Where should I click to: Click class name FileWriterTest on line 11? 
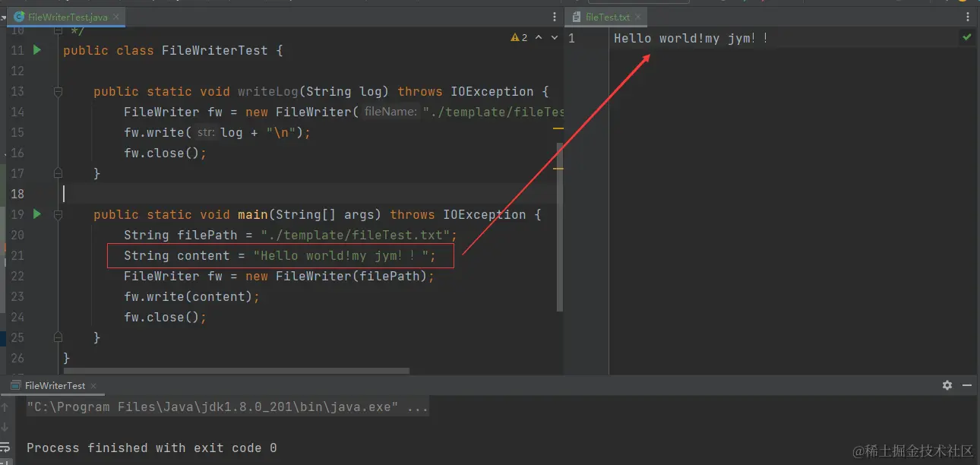point(214,50)
